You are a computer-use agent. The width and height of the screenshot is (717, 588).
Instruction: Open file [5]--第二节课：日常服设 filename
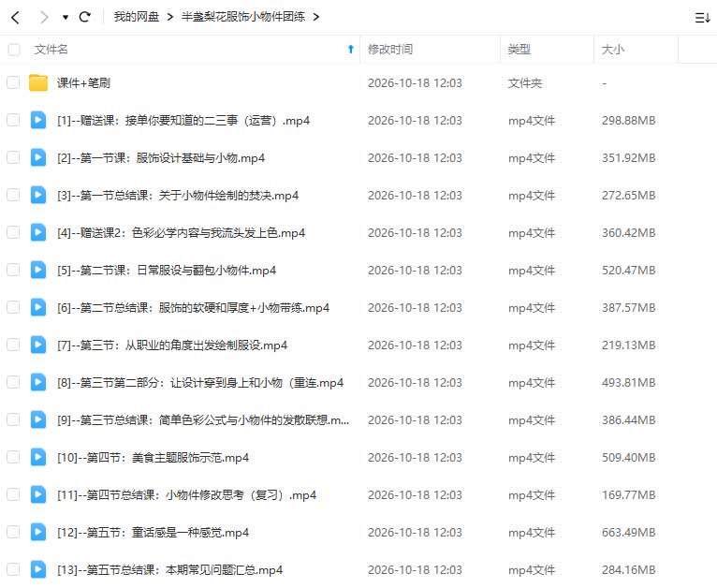[167, 271]
